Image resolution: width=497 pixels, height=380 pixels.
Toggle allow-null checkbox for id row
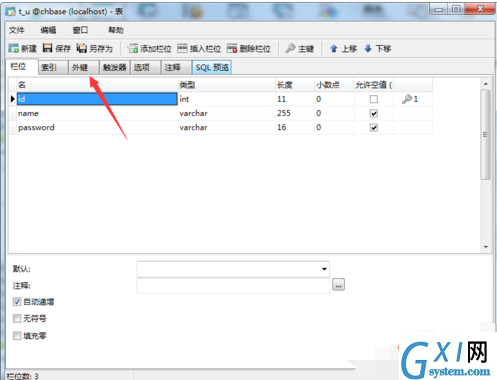point(374,99)
